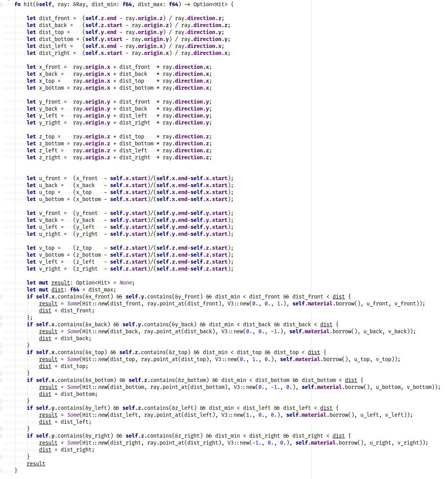
Task: Click V3::new(1., 0., 0.) normal vector
Action: click(251, 415)
